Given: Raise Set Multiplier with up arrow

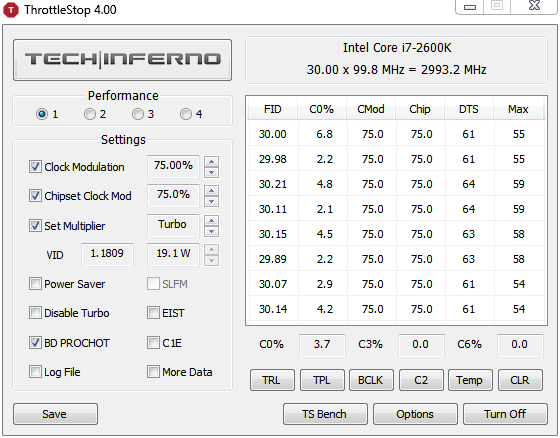Looking at the screenshot, I should coord(211,220).
